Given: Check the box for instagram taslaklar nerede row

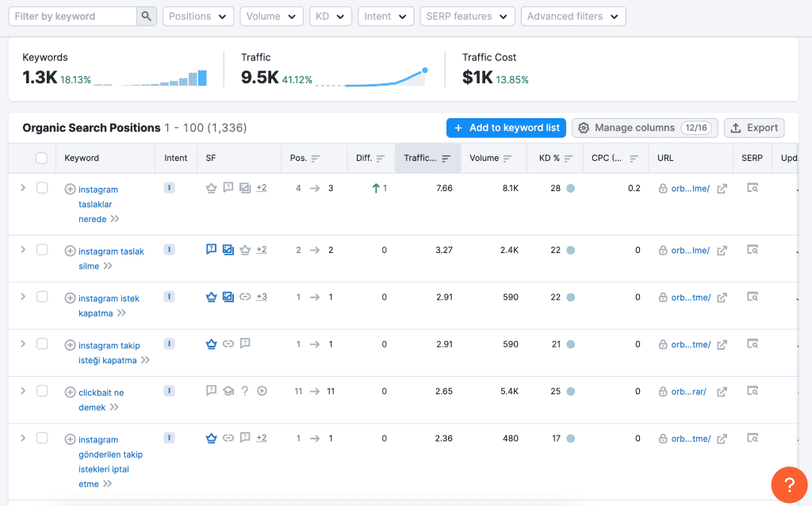Looking at the screenshot, I should click(42, 188).
